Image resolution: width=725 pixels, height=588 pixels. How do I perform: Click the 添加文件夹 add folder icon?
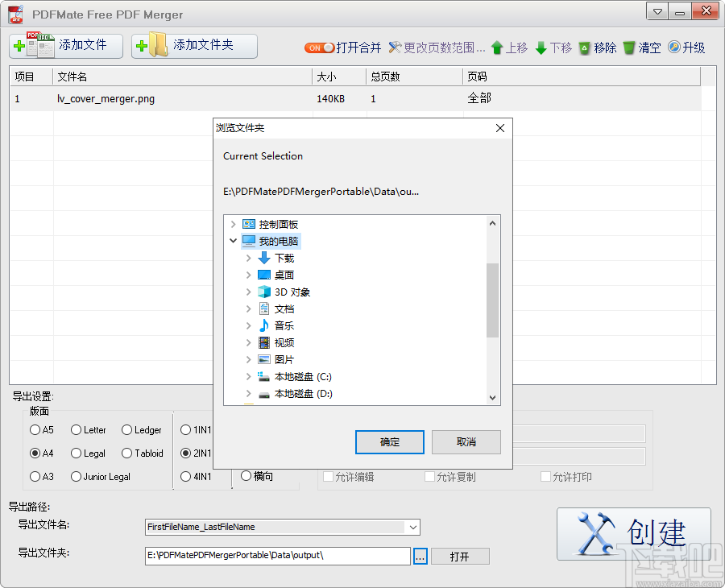(x=155, y=46)
